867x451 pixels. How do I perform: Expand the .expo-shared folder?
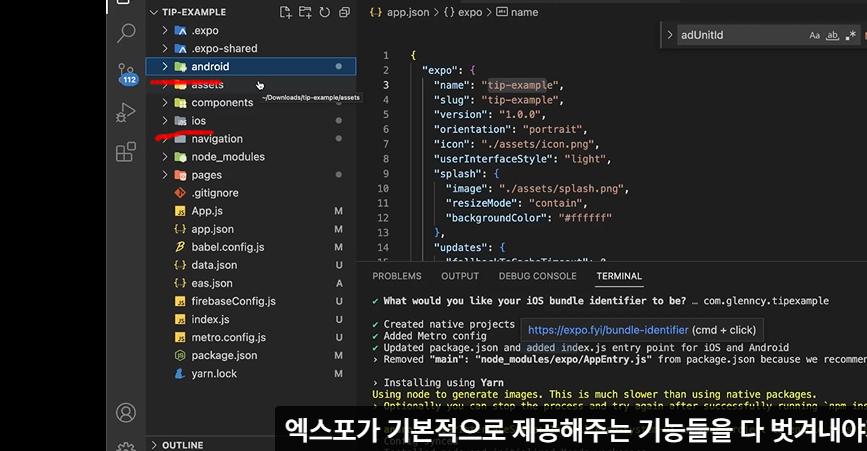[x=165, y=49]
